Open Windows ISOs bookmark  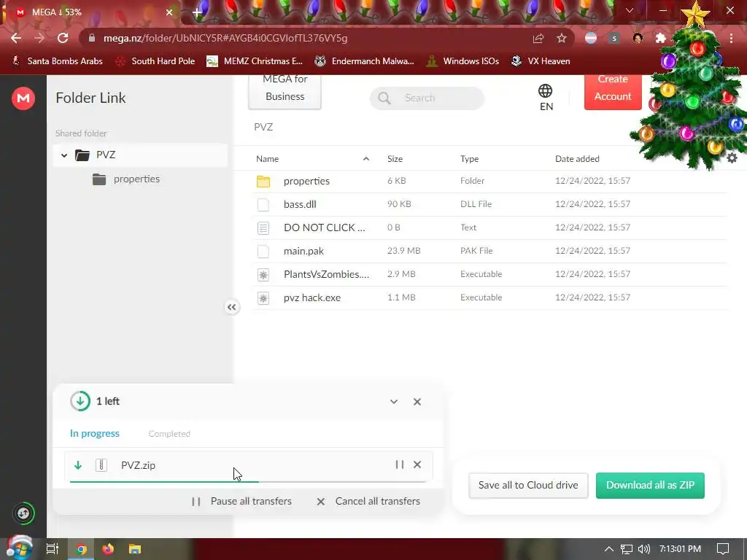[x=462, y=61]
